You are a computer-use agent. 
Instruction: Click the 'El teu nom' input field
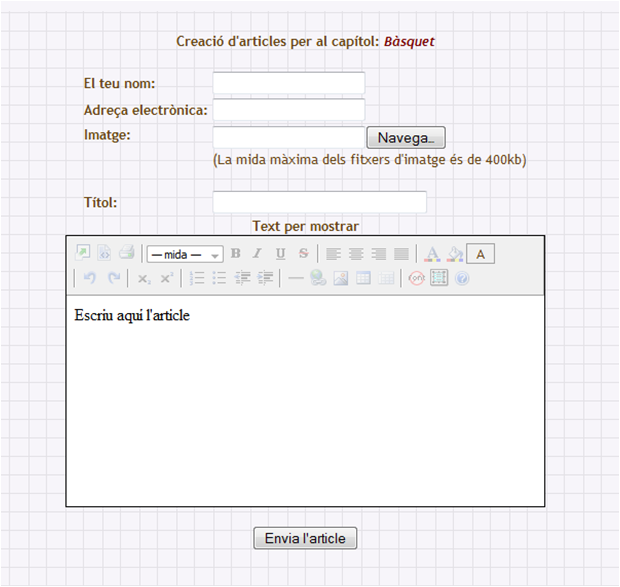coord(288,83)
